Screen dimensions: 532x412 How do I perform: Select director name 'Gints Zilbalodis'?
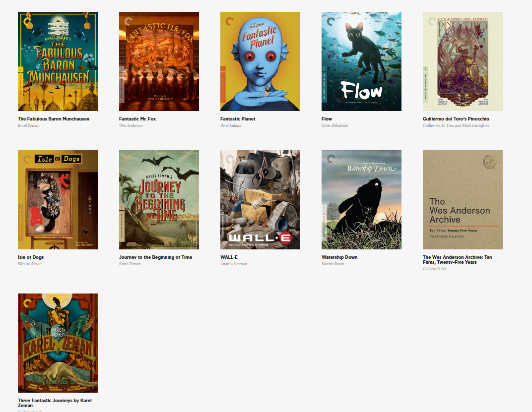pos(334,125)
